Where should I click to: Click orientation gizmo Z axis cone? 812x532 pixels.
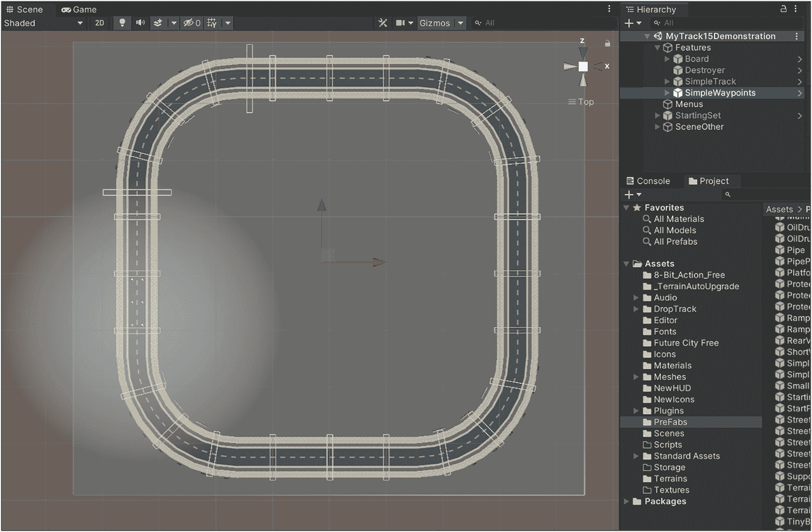583,52
